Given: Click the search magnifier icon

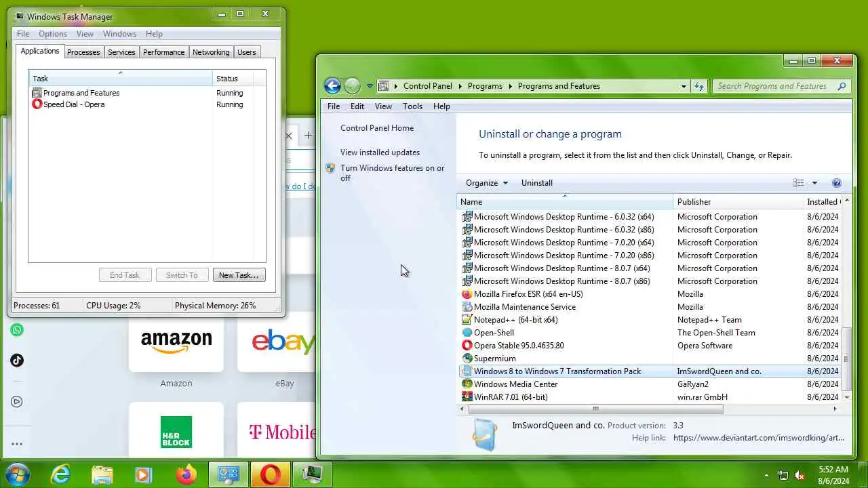Looking at the screenshot, I should tap(842, 86).
